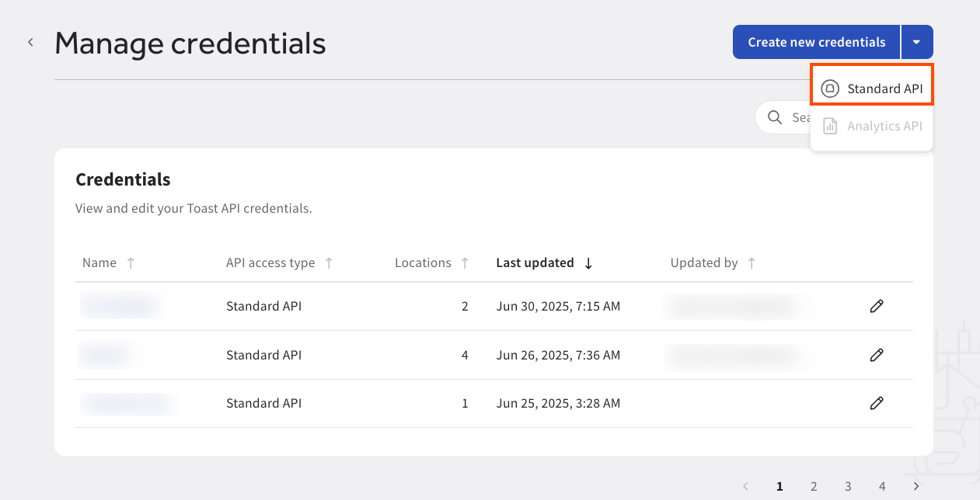Image resolution: width=980 pixels, height=500 pixels.
Task: Click blurred credential name in Jun 30 row
Action: pyautogui.click(x=120, y=306)
